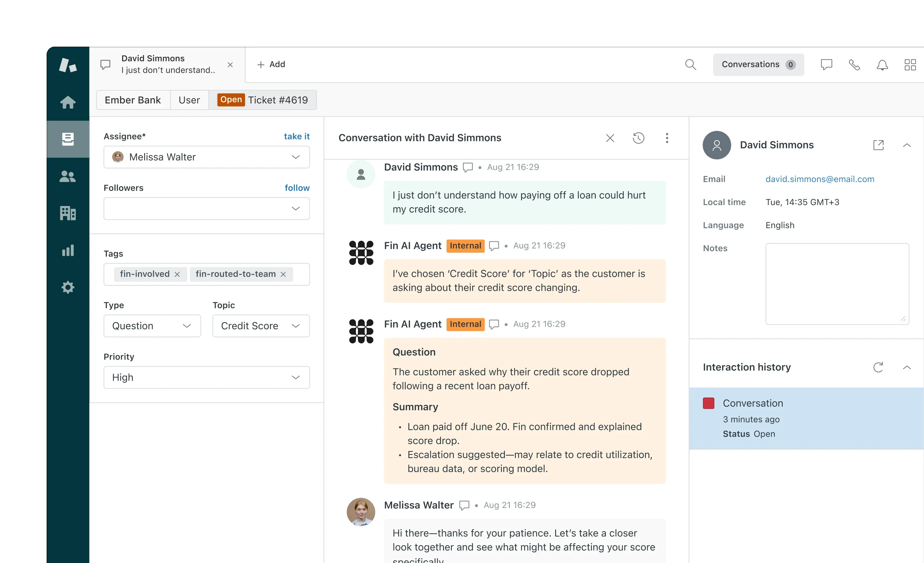Remove the fin-routed-to-team tag
Screen dimensions: 924x563
point(283,274)
